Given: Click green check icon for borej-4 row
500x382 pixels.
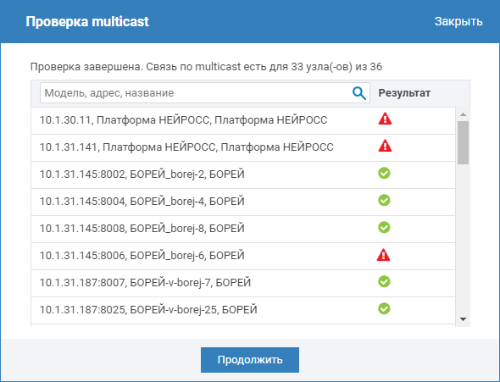Looking at the screenshot, I should coord(384,200).
